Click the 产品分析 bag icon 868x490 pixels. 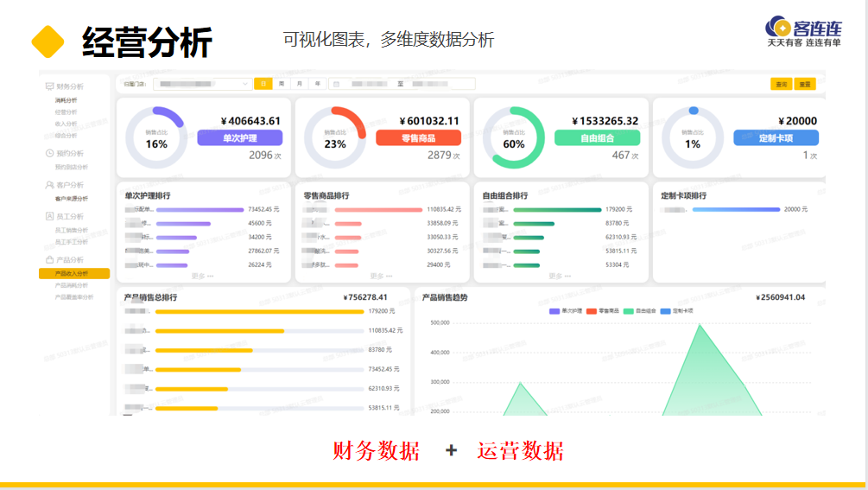[49, 259]
